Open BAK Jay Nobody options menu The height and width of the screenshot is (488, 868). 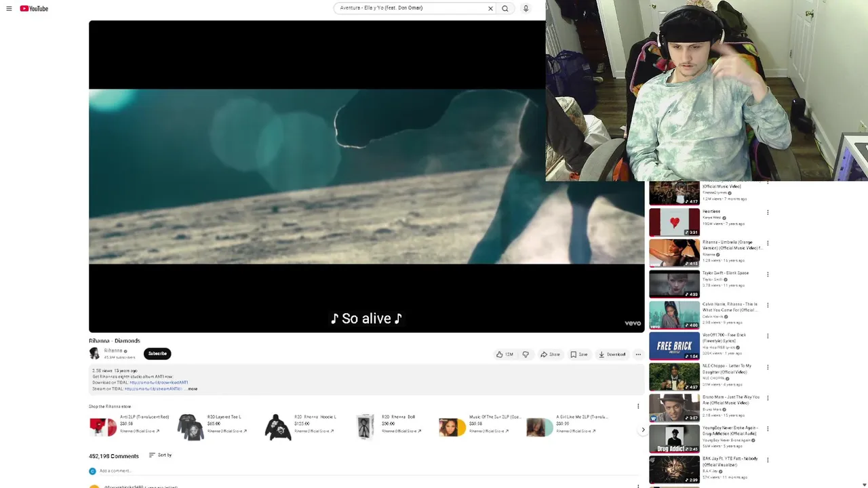[x=768, y=460]
